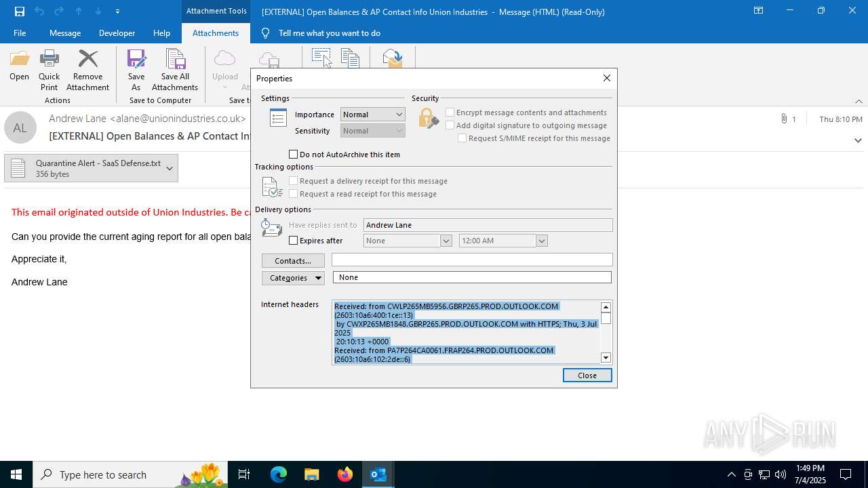Viewport: 868px width, 488px height.
Task: Open the File tab
Action: tap(20, 33)
